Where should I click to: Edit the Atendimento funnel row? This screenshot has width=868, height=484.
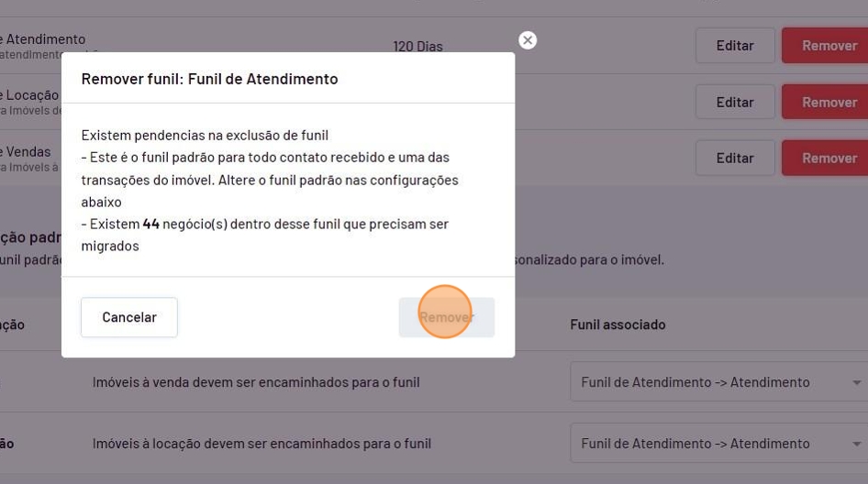[x=734, y=45]
